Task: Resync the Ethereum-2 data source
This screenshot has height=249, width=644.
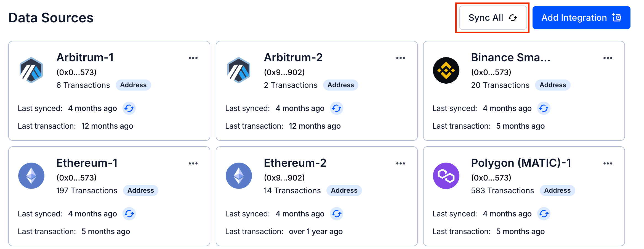Action: tap(337, 214)
